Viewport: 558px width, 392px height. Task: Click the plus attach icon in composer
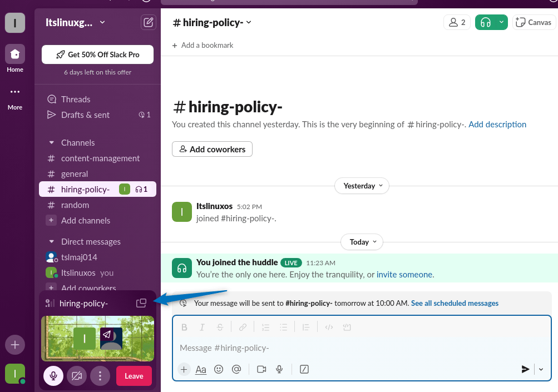click(x=184, y=369)
